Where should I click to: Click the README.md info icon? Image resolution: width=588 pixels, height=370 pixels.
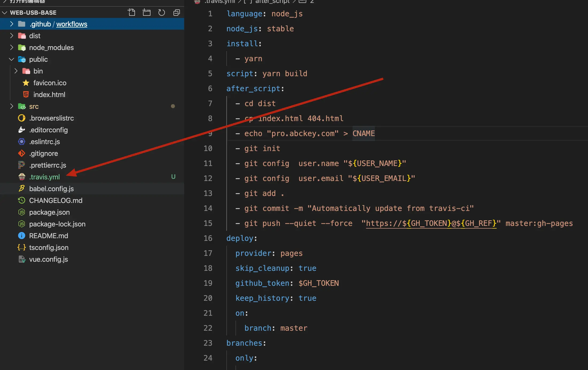pos(22,236)
